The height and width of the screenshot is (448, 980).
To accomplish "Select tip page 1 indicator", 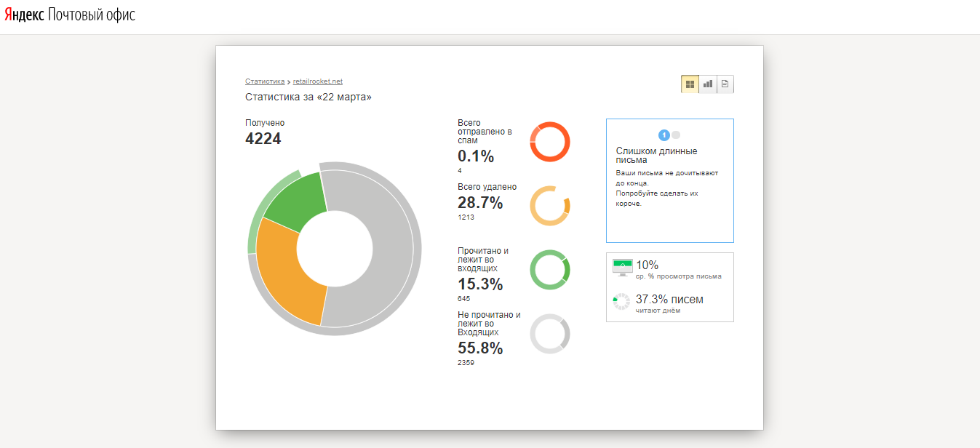I will click(x=664, y=135).
